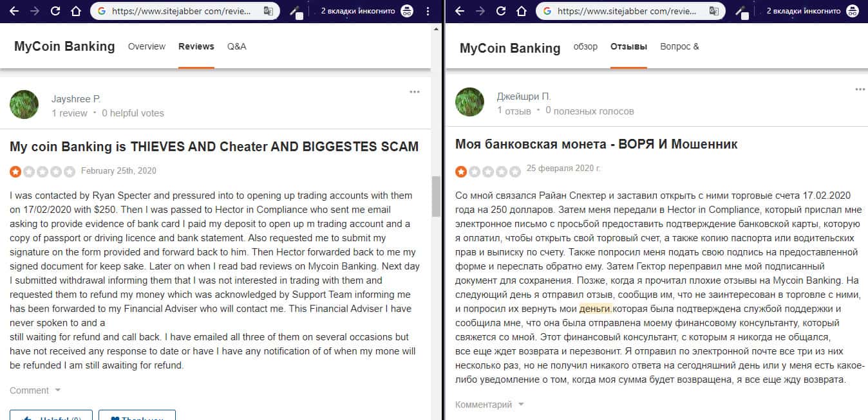Click the translate icon in the right address bar
Viewport: 868px width, 420px height.
tap(714, 11)
